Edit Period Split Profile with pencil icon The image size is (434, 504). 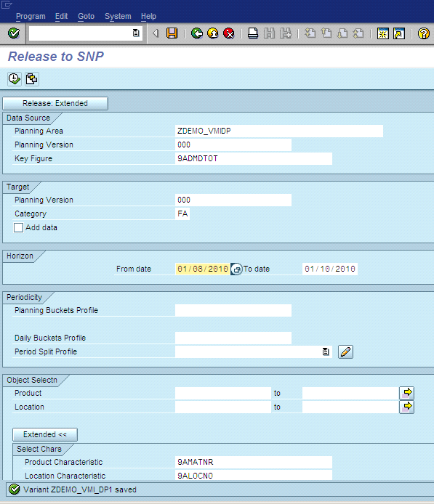click(345, 351)
